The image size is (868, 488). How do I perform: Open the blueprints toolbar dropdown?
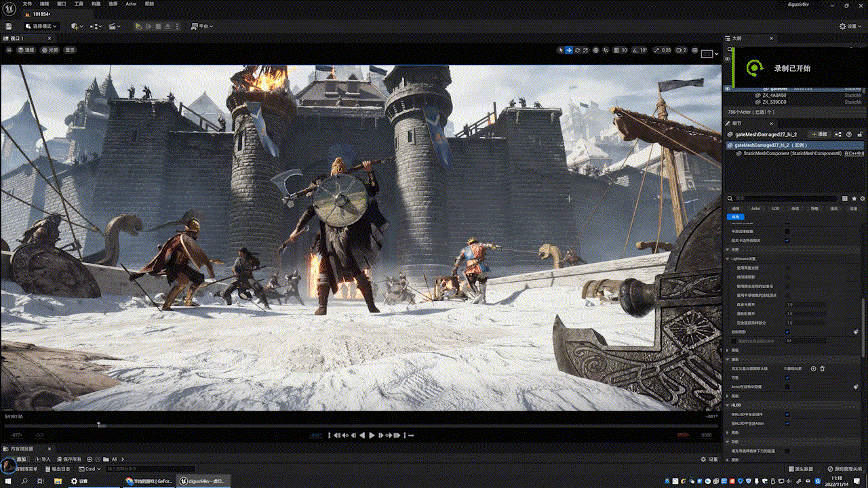[96, 26]
